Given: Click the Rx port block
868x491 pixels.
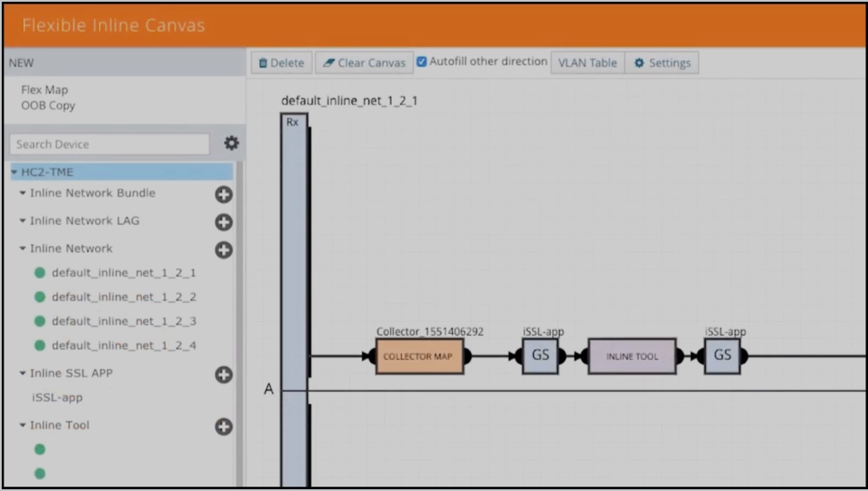Looking at the screenshot, I should pyautogui.click(x=294, y=299).
